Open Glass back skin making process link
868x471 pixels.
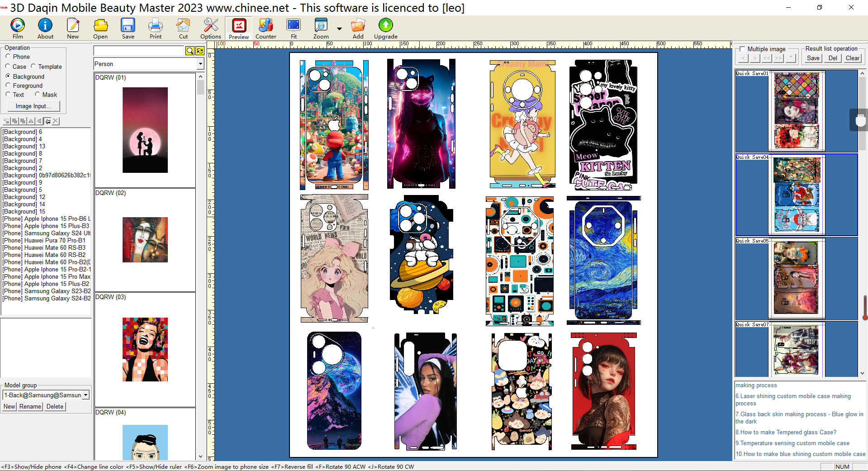click(799, 418)
